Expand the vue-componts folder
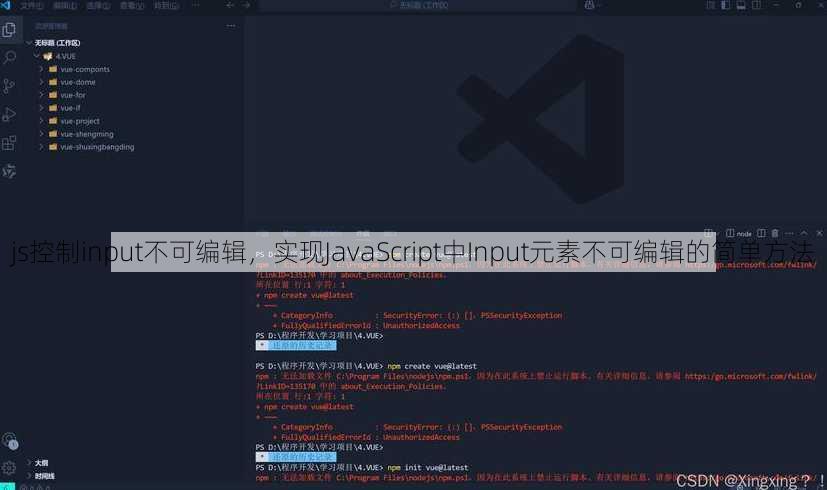 41,69
